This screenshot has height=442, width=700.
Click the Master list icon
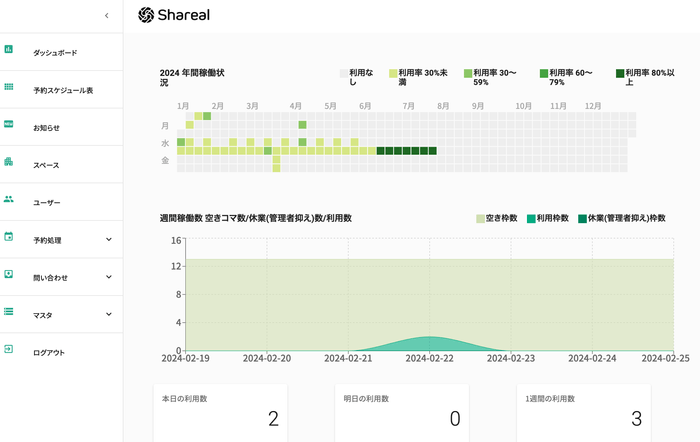9,312
